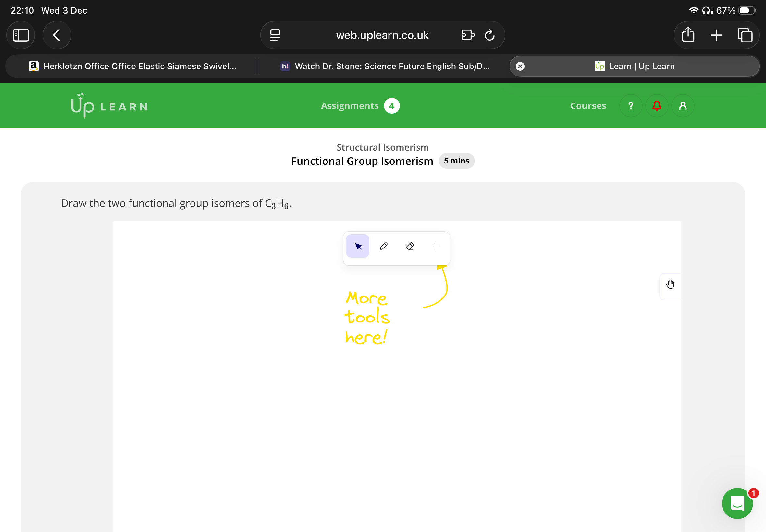Open Courses page
Image resolution: width=766 pixels, height=532 pixels.
pyautogui.click(x=588, y=106)
